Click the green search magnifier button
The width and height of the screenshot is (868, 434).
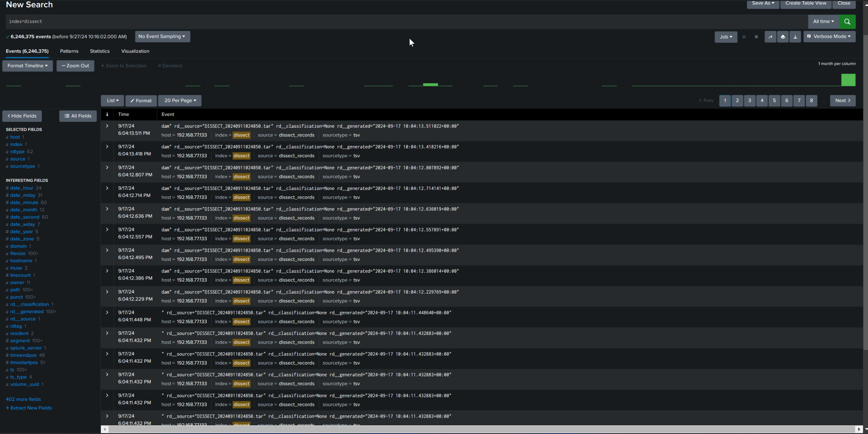click(x=847, y=21)
